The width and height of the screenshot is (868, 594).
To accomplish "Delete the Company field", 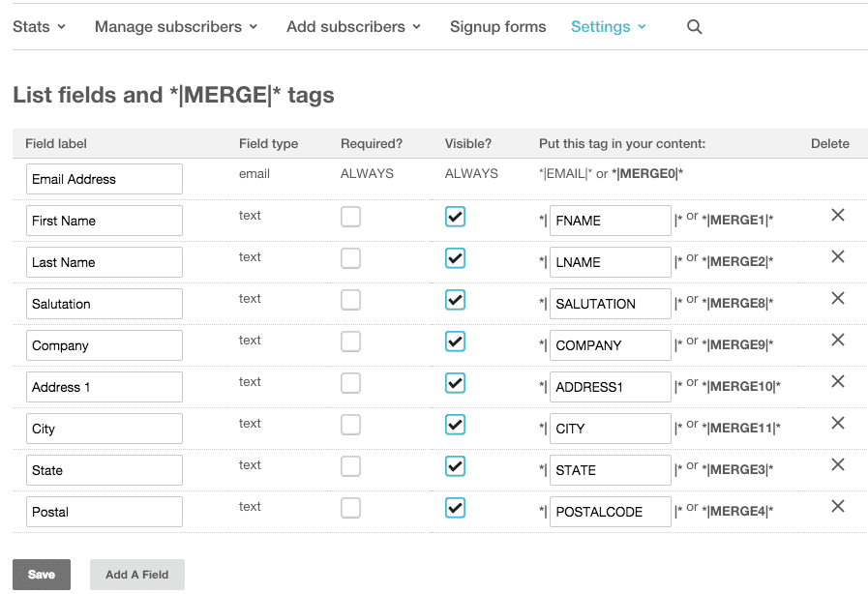I will pyautogui.click(x=838, y=340).
